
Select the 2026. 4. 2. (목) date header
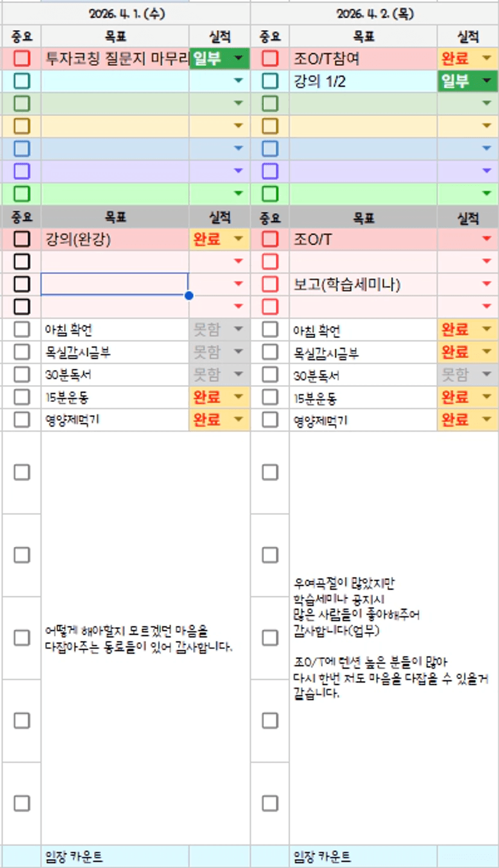374,13
